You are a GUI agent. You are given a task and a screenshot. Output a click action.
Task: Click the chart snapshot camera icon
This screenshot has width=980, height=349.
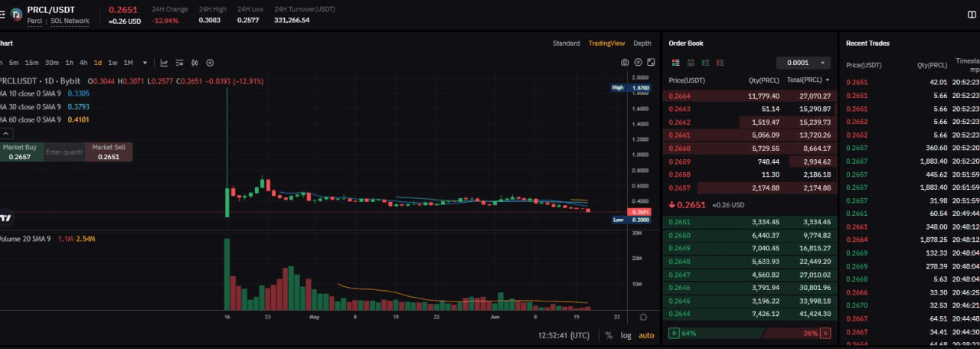(x=625, y=63)
